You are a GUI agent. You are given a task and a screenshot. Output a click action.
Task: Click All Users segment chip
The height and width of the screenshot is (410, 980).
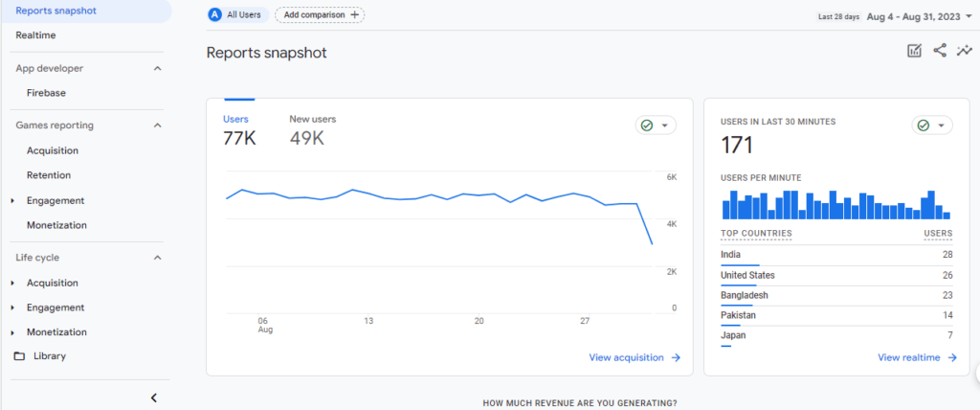point(238,14)
